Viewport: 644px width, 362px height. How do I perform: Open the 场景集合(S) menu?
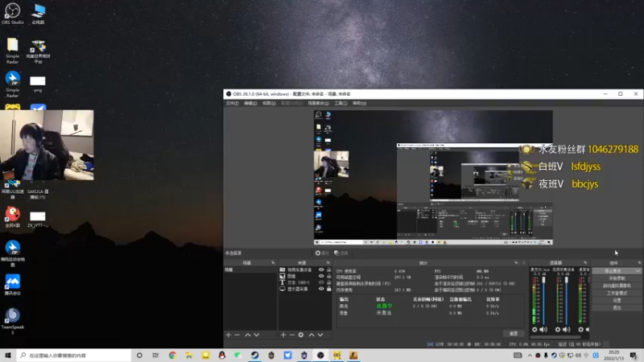pos(318,104)
